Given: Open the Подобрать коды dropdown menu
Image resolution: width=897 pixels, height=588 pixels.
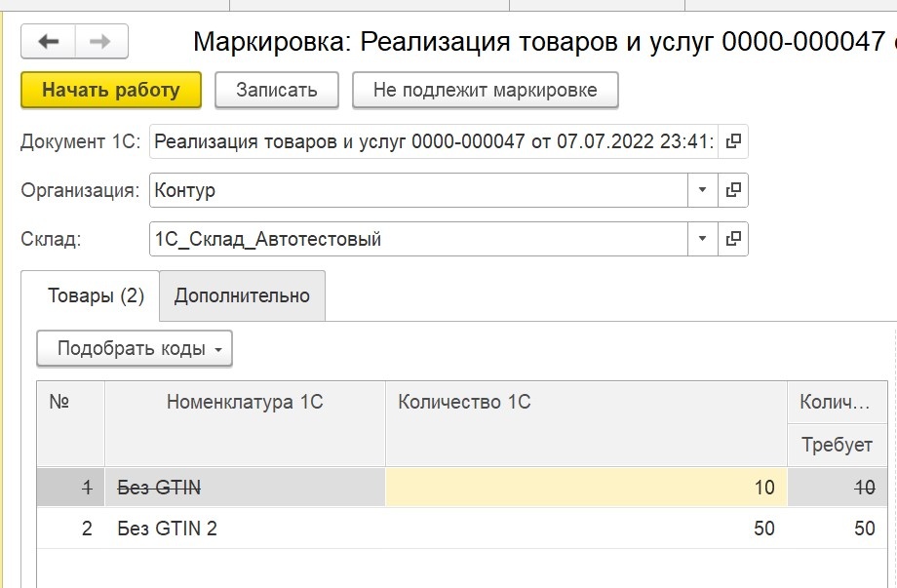Looking at the screenshot, I should pos(135,348).
